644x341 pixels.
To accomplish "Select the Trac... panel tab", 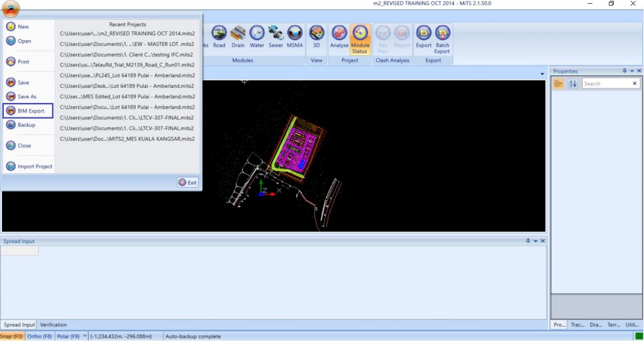I will pyautogui.click(x=577, y=325).
